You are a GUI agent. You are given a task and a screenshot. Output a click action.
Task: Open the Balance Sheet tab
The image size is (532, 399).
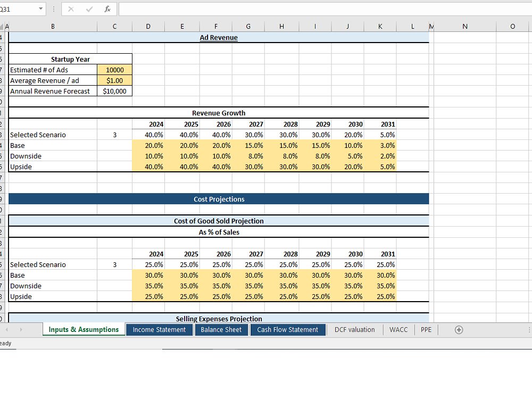point(221,330)
